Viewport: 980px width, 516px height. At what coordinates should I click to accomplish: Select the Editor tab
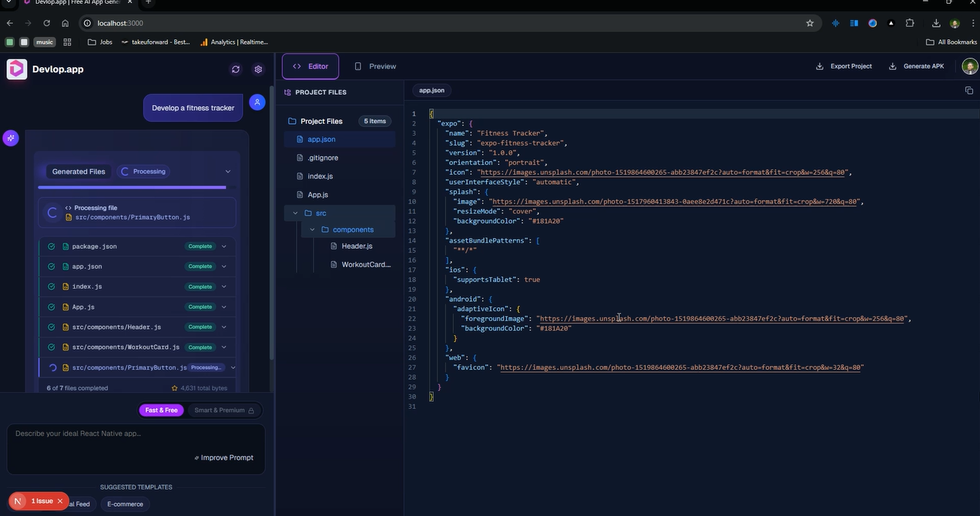[310, 66]
